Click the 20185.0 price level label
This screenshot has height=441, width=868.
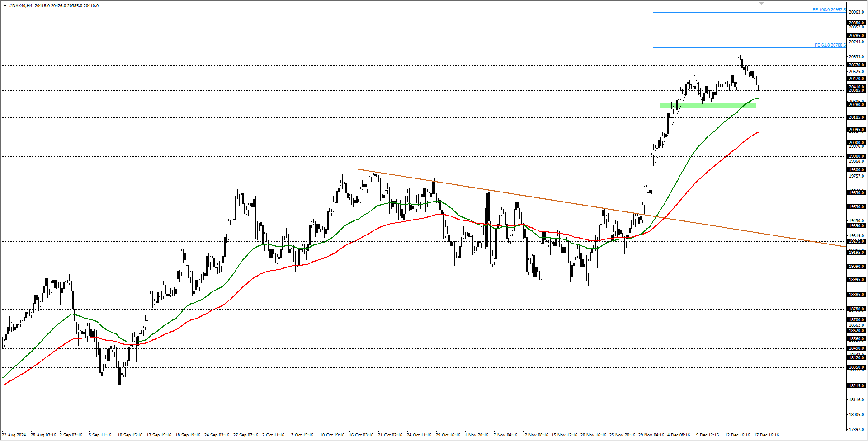[856, 117]
